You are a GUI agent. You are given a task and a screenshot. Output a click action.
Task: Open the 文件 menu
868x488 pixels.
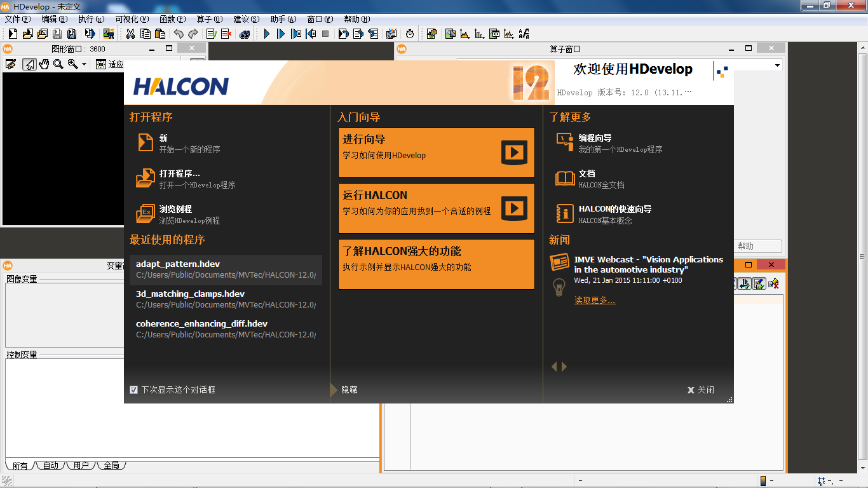click(17, 19)
